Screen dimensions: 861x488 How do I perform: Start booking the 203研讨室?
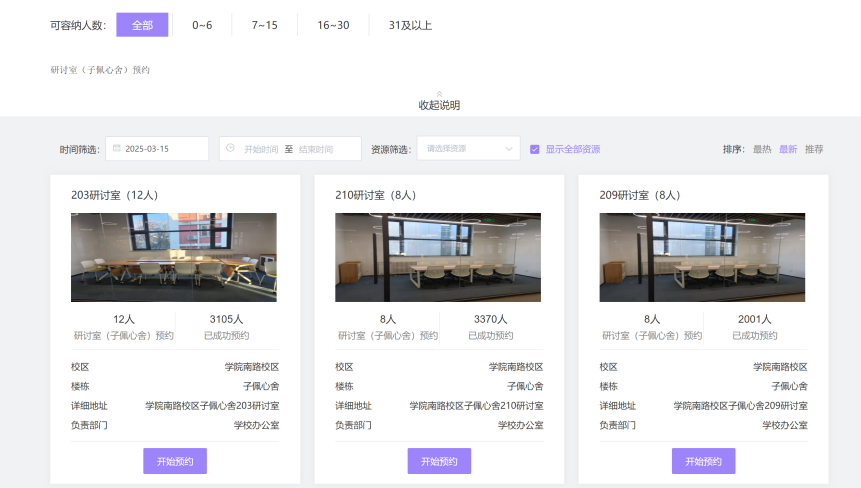175,461
